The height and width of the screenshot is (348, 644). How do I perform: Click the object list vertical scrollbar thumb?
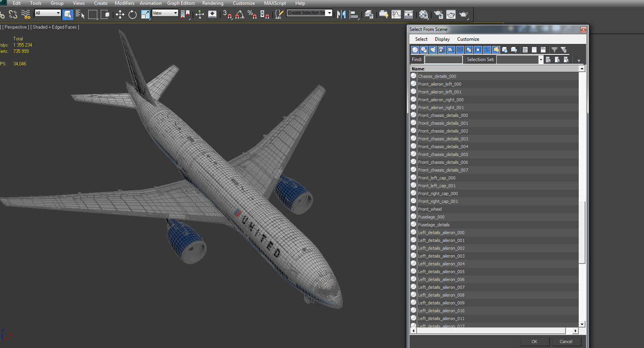[582, 232]
